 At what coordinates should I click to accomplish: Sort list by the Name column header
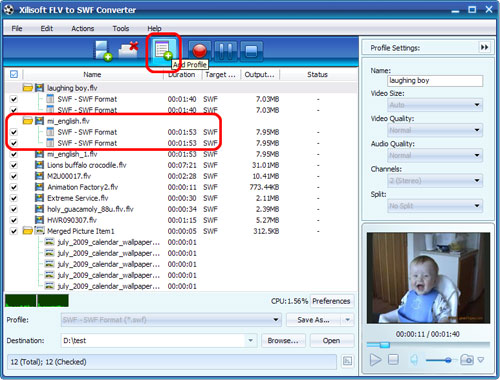coord(93,74)
